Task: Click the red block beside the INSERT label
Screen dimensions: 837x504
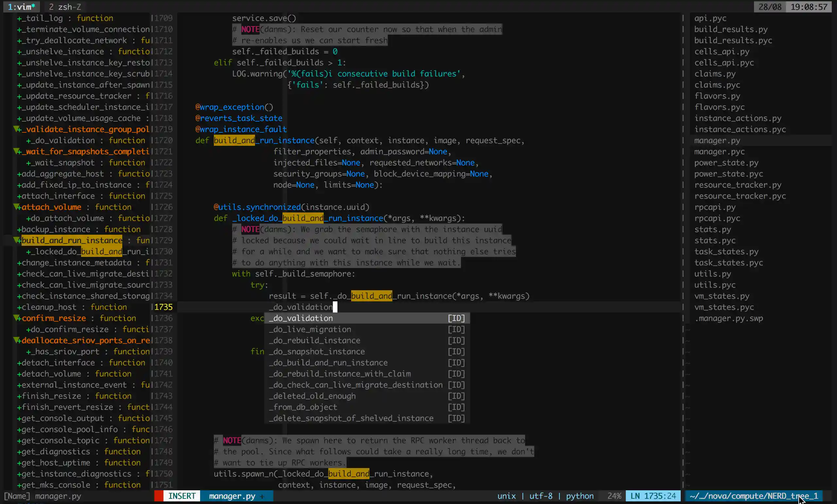Action: point(158,496)
